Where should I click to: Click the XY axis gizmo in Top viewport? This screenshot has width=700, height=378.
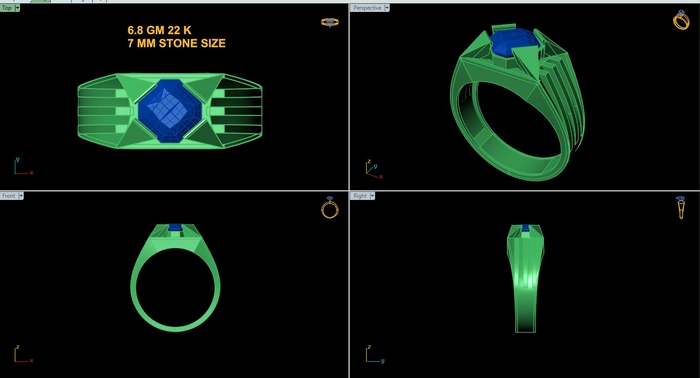(x=22, y=166)
